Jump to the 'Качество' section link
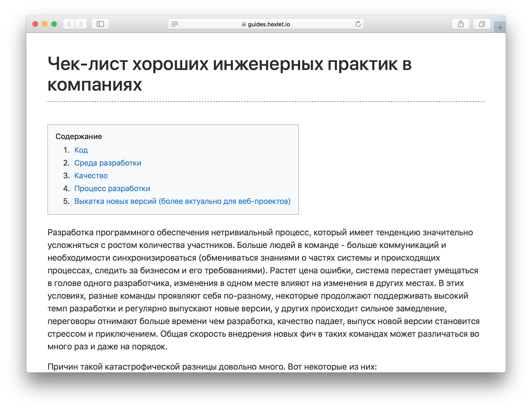532x410 pixels. [x=91, y=176]
